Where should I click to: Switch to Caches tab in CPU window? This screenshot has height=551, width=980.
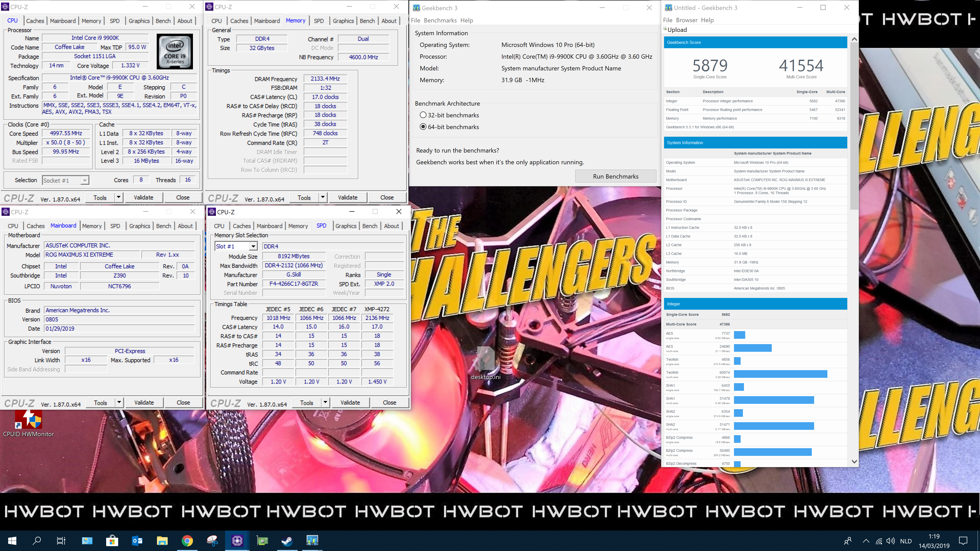click(35, 21)
